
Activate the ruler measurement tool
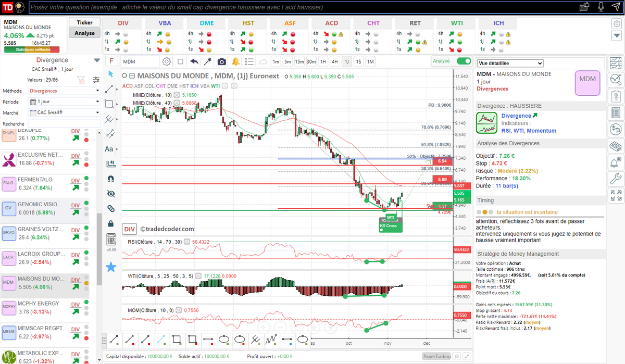(110, 164)
